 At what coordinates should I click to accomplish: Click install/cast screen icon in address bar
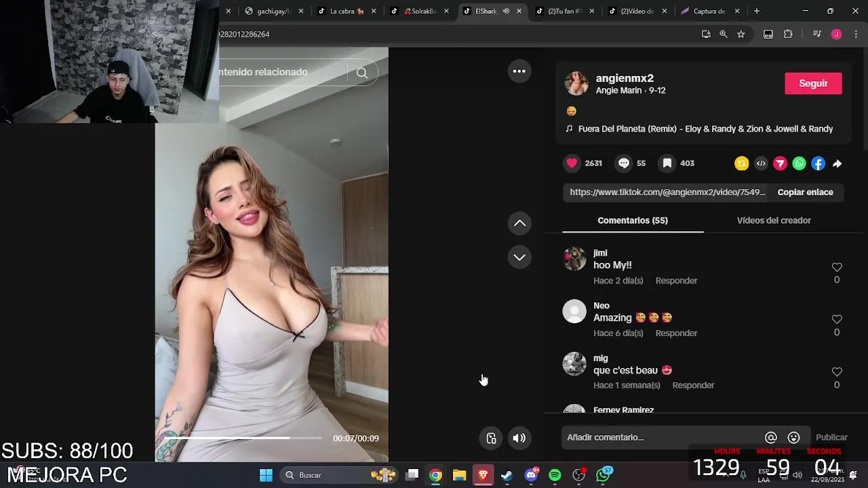click(x=706, y=34)
